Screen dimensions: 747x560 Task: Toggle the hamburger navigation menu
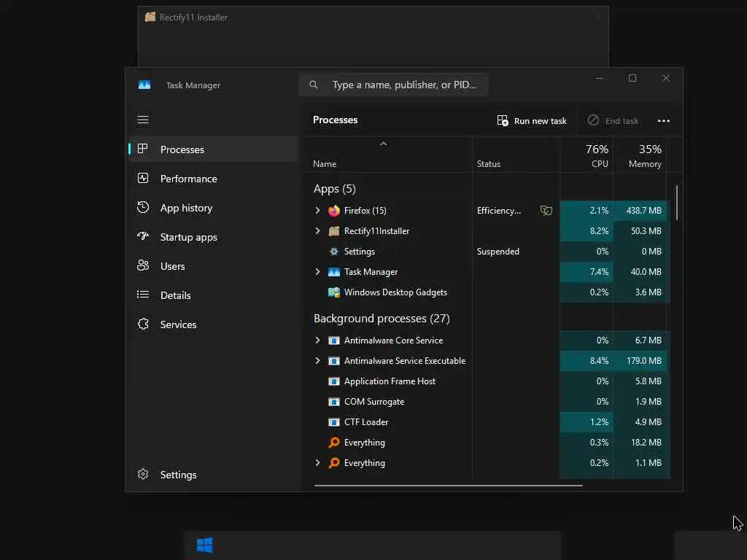coord(143,120)
